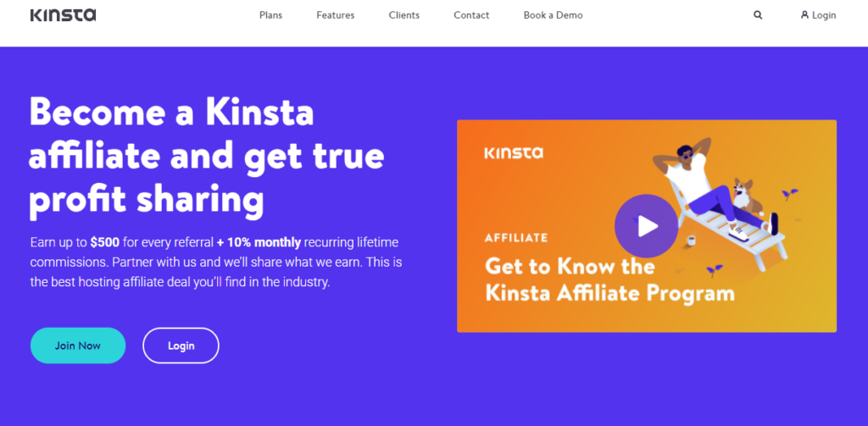Open the Features menu item
The width and height of the screenshot is (868, 426).
336,15
